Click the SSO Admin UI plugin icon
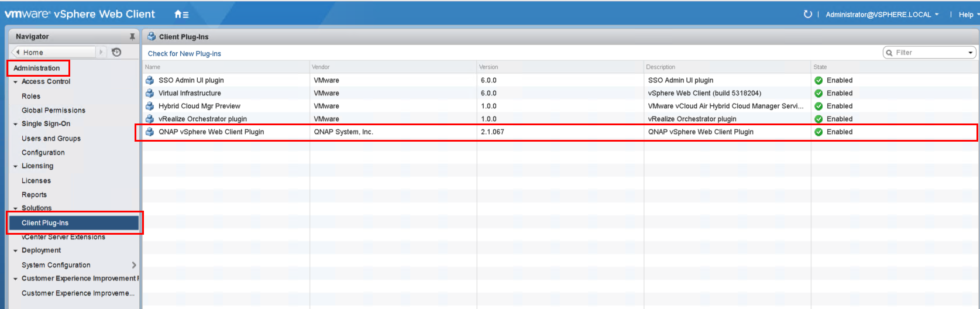Image resolution: width=980 pixels, height=309 pixels. click(x=150, y=80)
